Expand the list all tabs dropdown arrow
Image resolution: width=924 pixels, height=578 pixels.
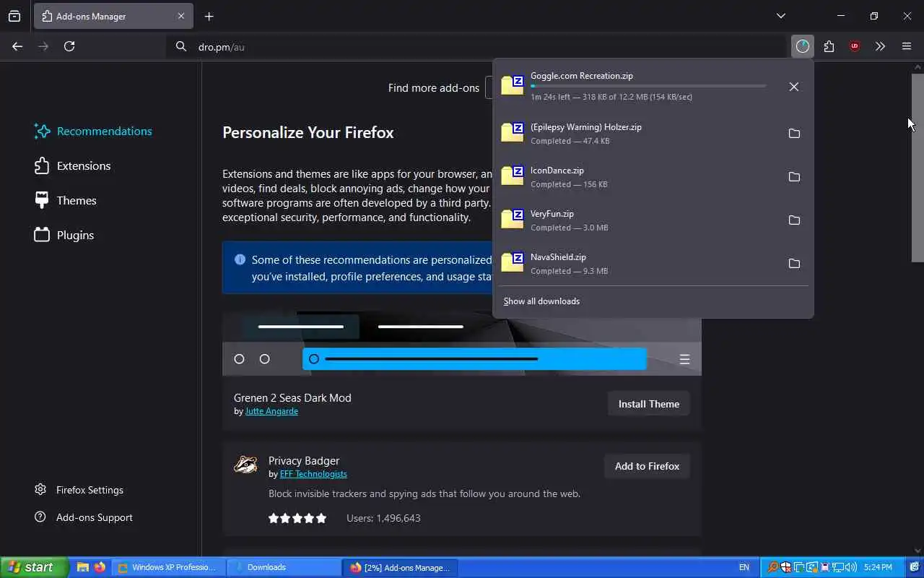pos(780,16)
